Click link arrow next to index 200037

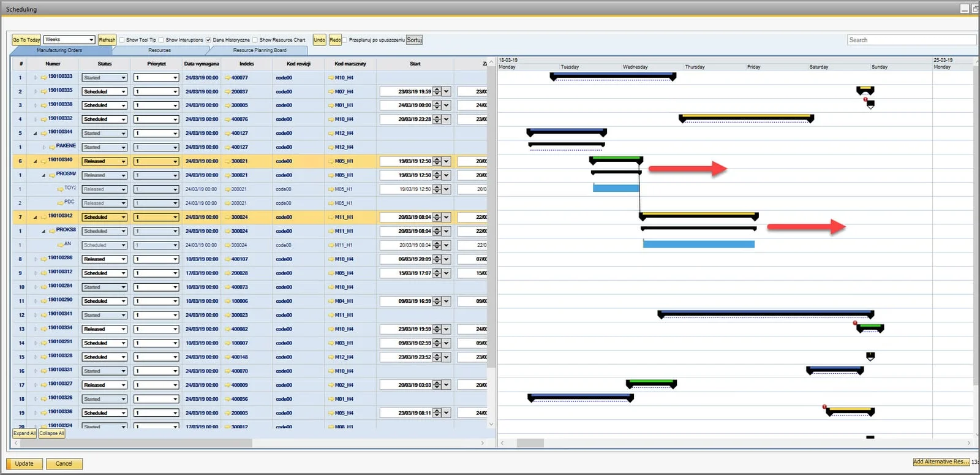(228, 92)
